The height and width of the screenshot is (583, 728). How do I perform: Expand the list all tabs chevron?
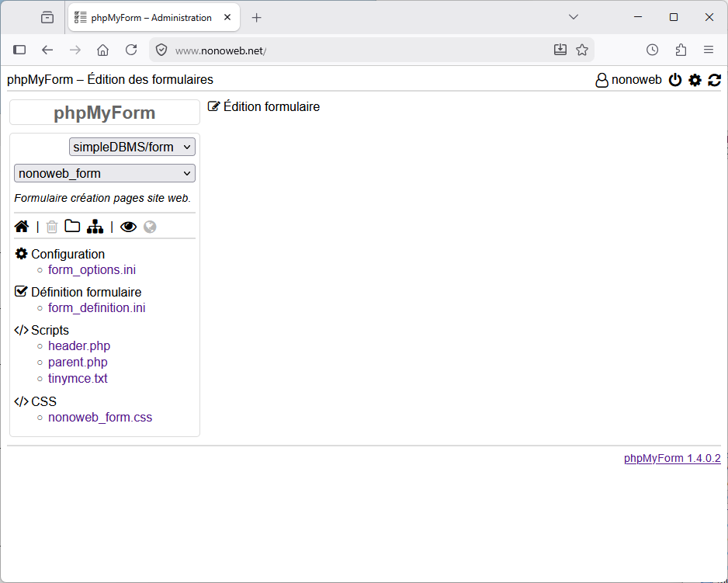574,17
